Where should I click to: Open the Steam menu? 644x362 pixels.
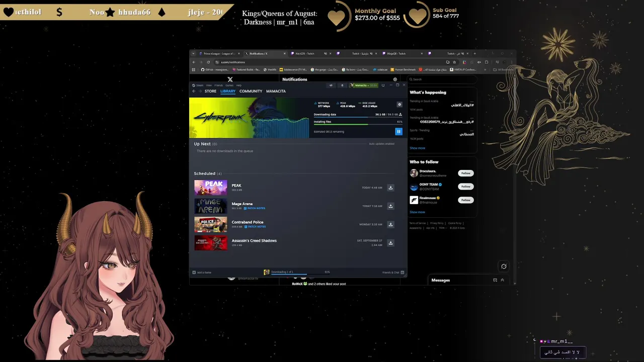tap(198, 85)
